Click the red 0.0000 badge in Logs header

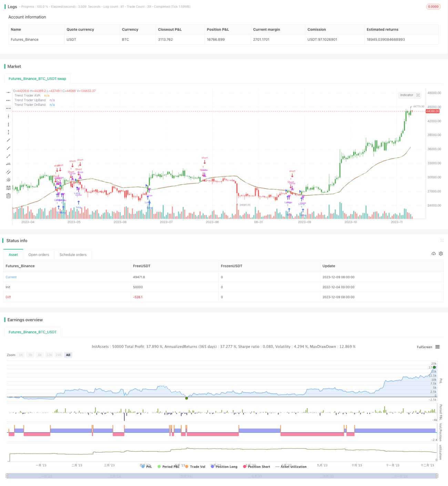tap(433, 7)
